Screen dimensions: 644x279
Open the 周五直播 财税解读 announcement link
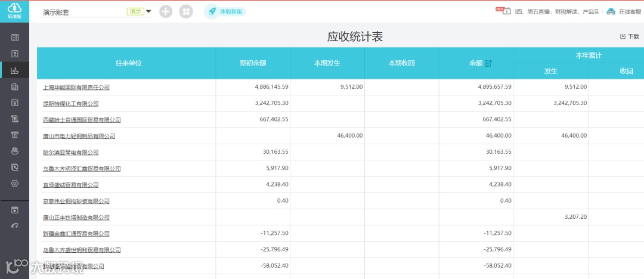(556, 11)
